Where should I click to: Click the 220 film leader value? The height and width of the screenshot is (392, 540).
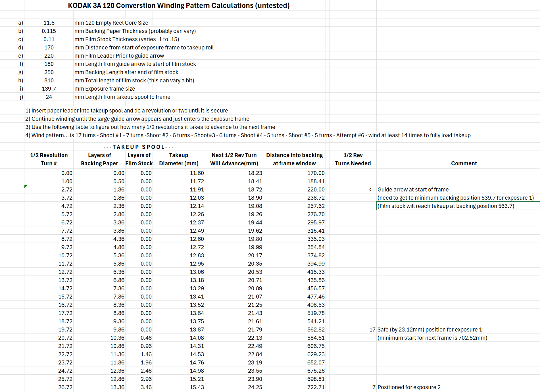(x=49, y=56)
